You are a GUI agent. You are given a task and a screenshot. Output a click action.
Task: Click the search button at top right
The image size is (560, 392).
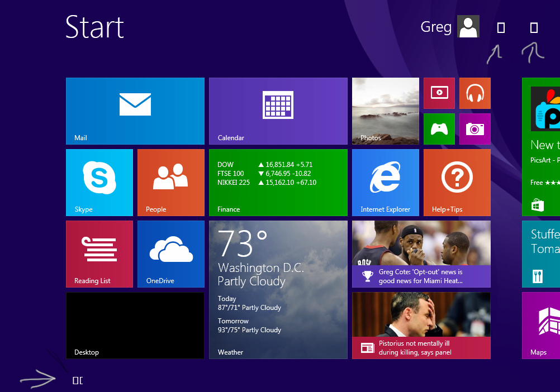534,28
